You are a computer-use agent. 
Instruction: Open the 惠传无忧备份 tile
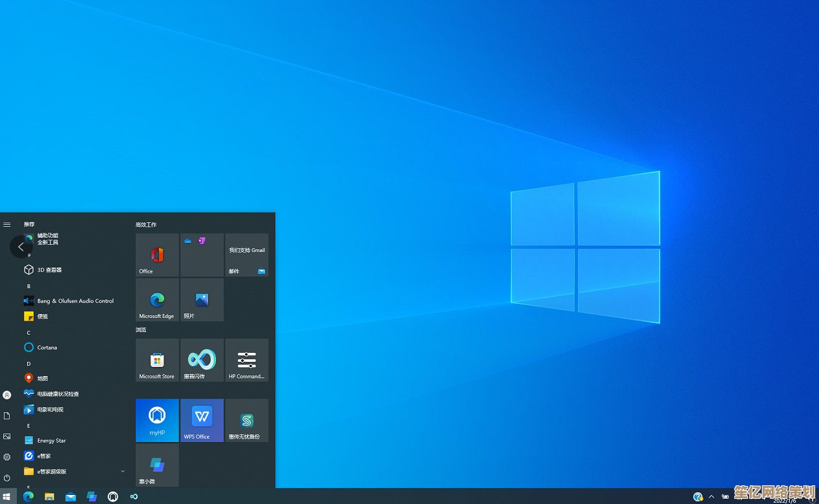[247, 420]
